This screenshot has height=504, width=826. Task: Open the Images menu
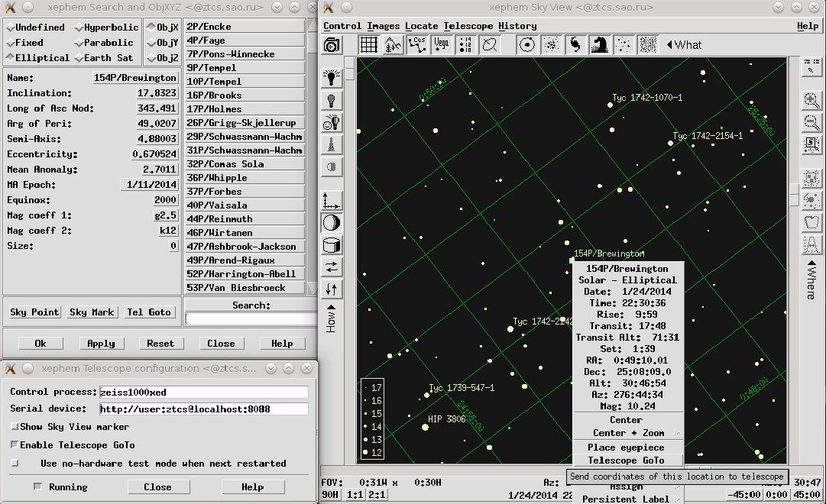click(383, 26)
